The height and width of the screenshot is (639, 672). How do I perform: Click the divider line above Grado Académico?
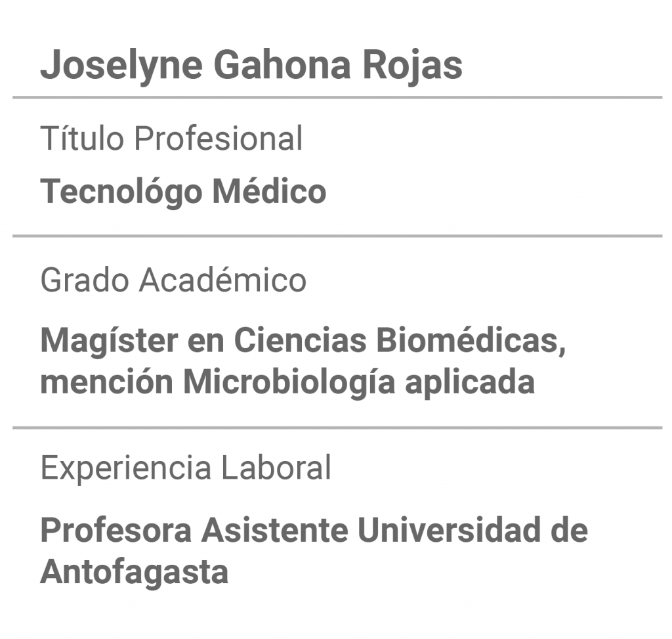click(x=337, y=236)
